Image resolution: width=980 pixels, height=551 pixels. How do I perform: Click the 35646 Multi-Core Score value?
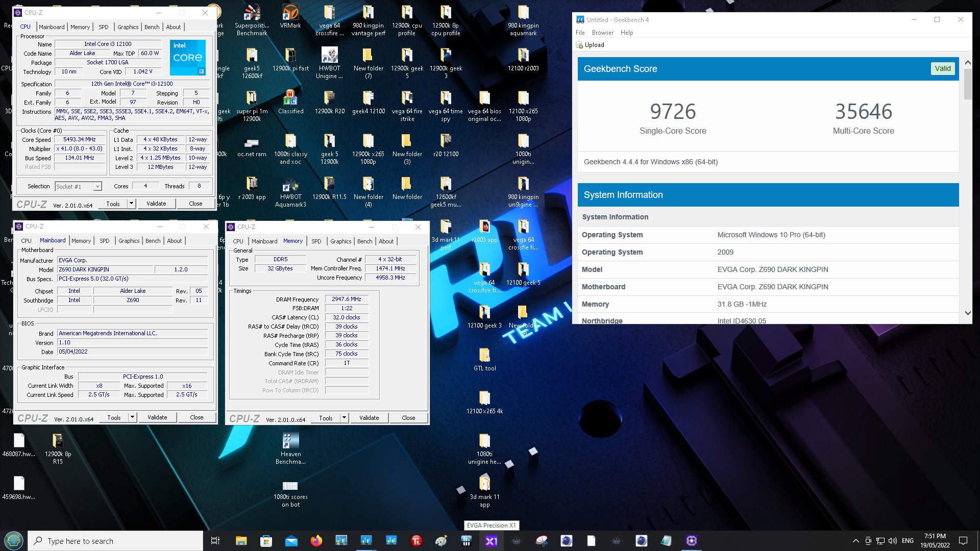(864, 111)
